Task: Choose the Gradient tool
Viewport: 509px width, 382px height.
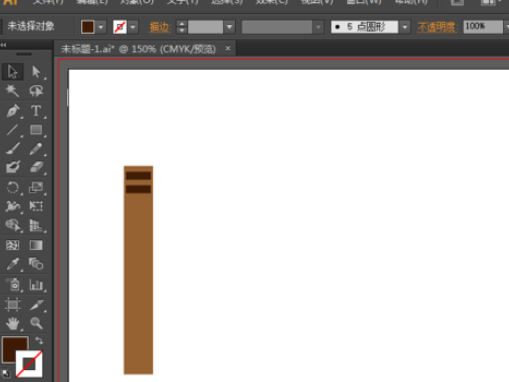Action: (x=36, y=245)
